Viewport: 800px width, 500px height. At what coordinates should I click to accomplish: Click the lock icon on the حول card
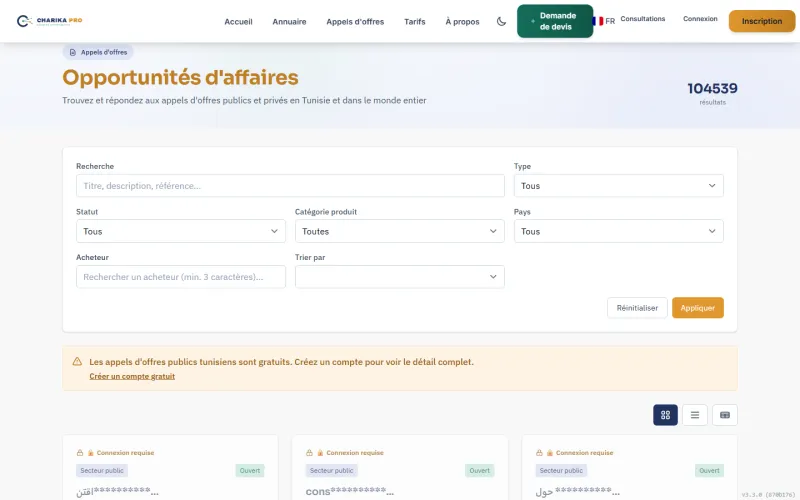(x=539, y=453)
